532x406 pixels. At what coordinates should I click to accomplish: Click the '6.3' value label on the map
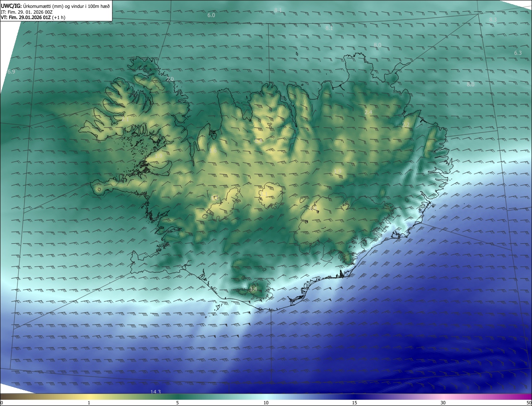click(x=517, y=53)
